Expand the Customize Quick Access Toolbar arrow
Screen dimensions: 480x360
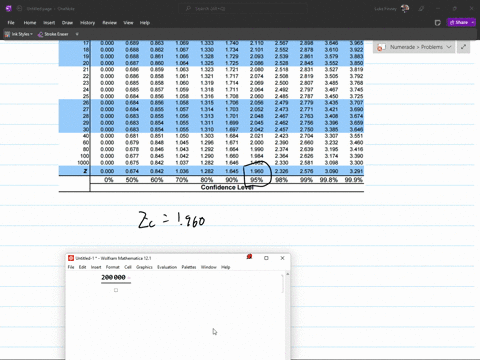77,34
